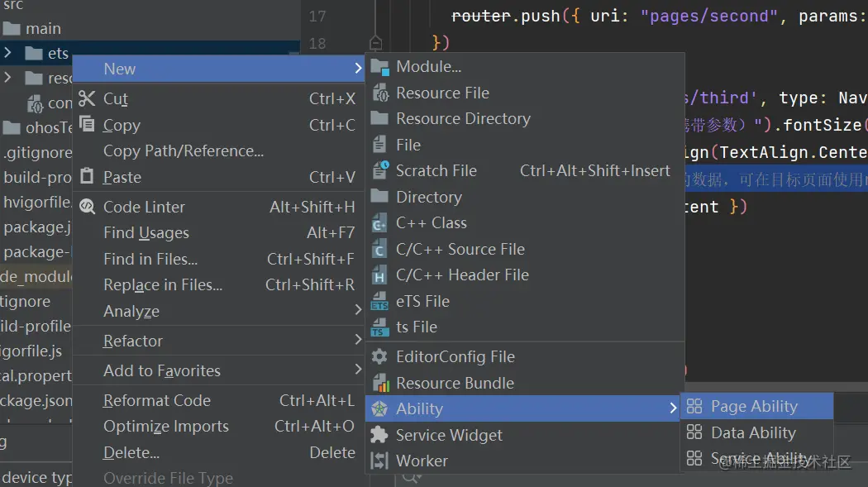Click line number 17 in editor gutter
Image resolution: width=868 pixels, height=487 pixels.
pyautogui.click(x=317, y=16)
